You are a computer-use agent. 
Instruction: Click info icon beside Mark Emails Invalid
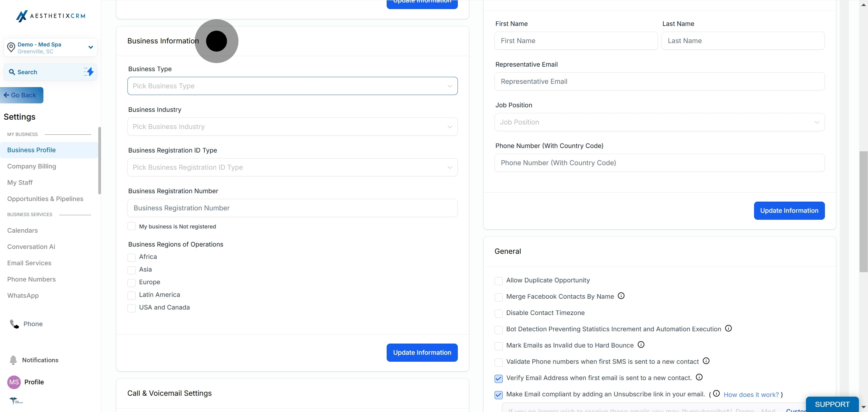(x=641, y=344)
